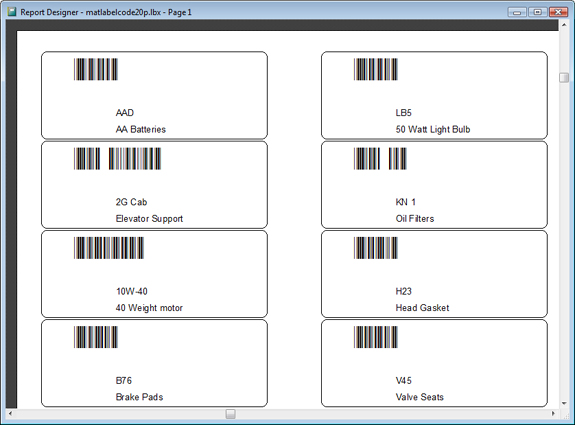Click the 'Elevator Support' description text
Image resolution: width=575 pixels, height=425 pixels.
149,219
